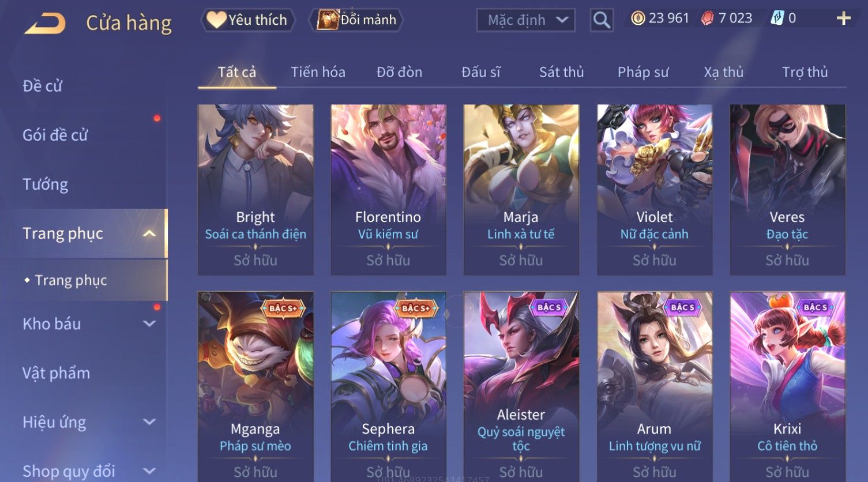
Task: Open the Mặc định sort dropdown
Action: click(526, 20)
